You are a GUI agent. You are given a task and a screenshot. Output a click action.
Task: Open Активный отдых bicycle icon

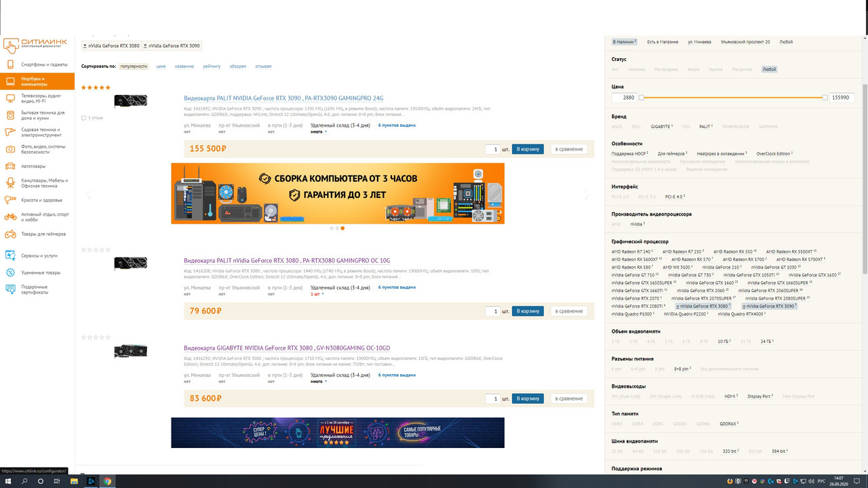pos(10,217)
